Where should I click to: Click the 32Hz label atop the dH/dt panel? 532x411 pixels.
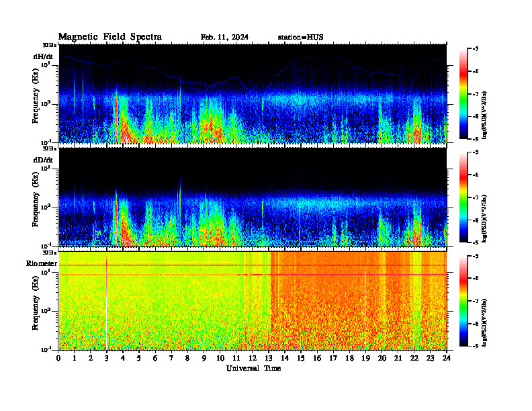tap(50, 45)
